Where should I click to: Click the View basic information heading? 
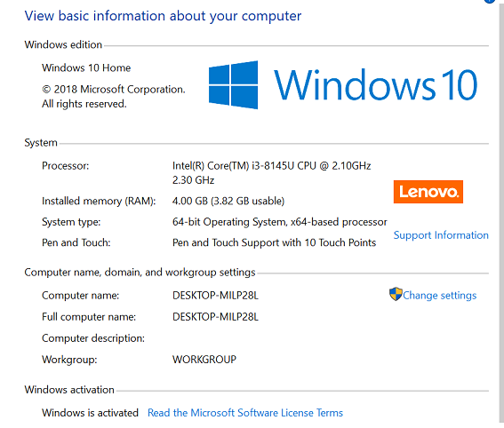[x=163, y=16]
